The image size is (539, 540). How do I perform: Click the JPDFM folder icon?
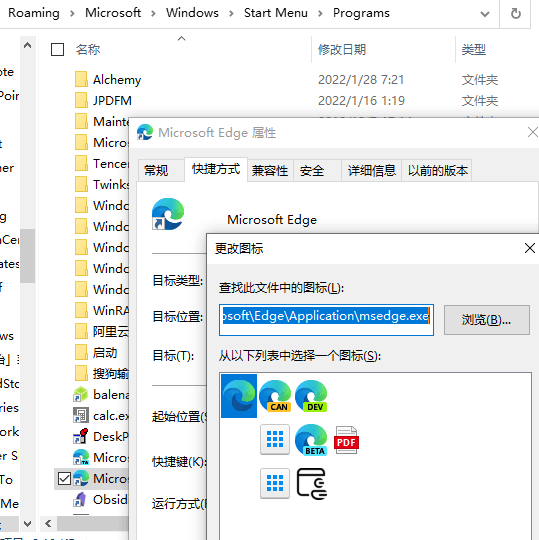[81, 101]
